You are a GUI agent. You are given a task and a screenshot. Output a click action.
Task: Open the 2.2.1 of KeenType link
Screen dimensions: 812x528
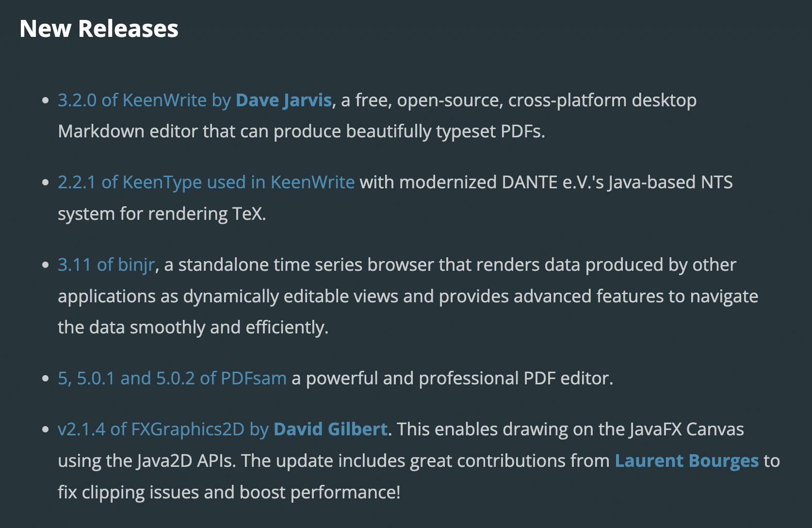(x=206, y=182)
